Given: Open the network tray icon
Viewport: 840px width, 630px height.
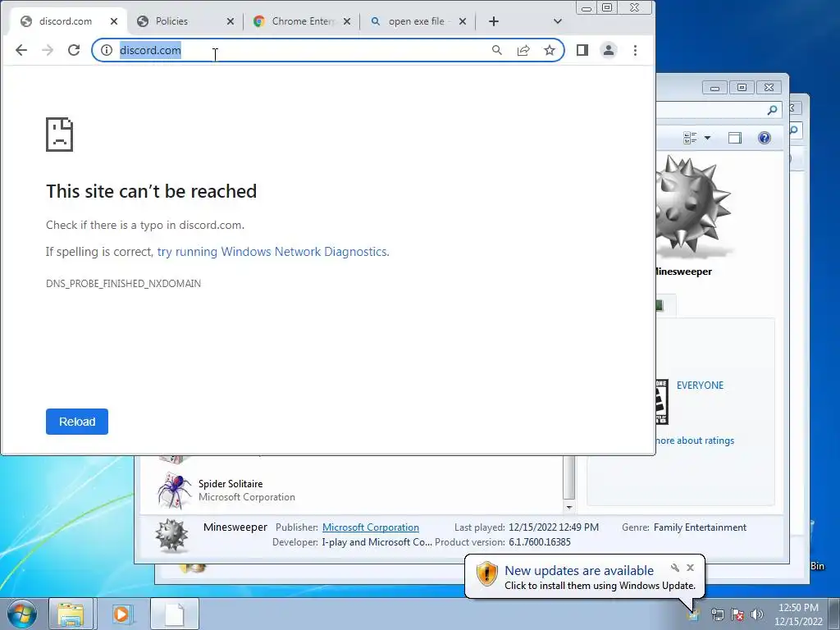Looking at the screenshot, I should 717,614.
